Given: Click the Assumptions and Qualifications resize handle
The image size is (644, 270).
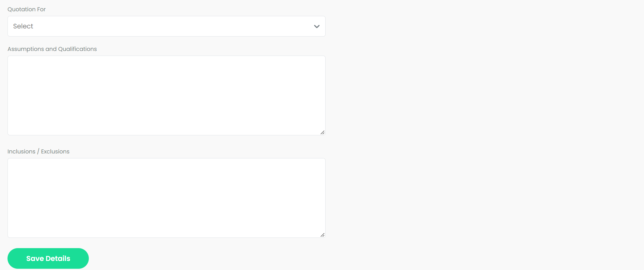Looking at the screenshot, I should tap(322, 132).
